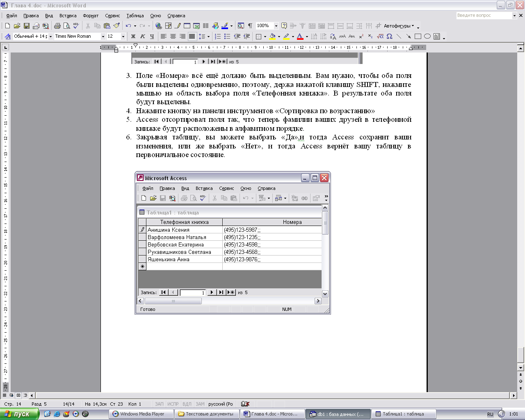Screen dimensions: 525x420
Task: Open the Правка menu in Word
Action: pyautogui.click(x=31, y=16)
